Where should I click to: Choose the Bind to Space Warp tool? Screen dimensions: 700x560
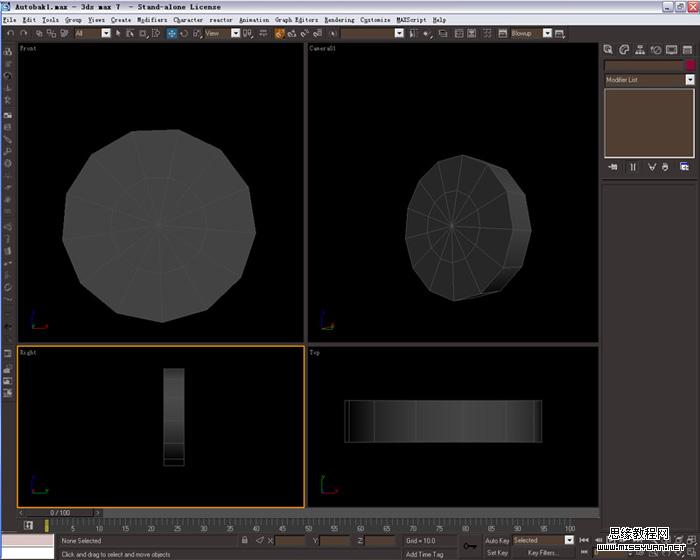point(64,33)
